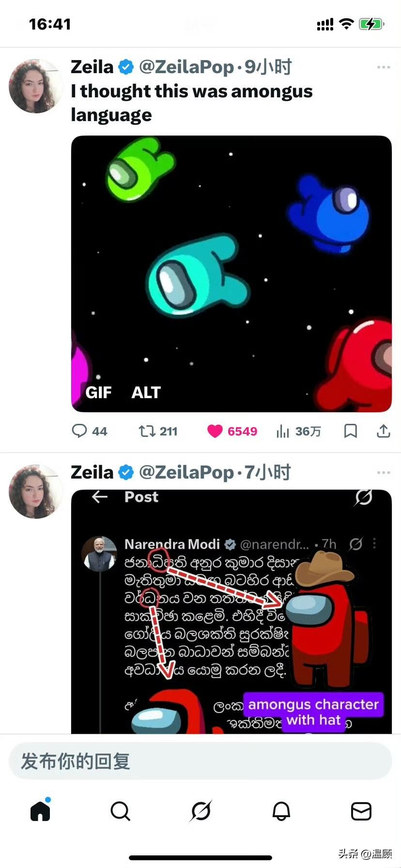Open the Notifications bell tab
Image resolution: width=401 pixels, height=868 pixels.
(x=281, y=810)
